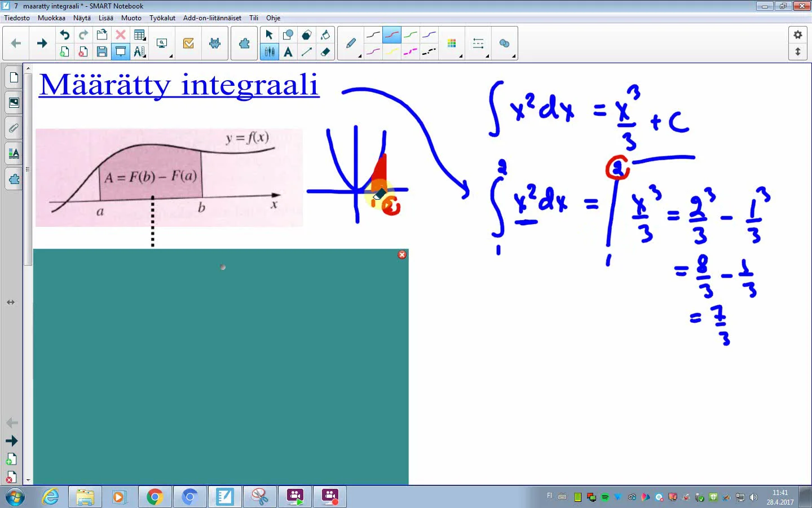
Task: Open the Activity Builder robot icon
Action: click(x=215, y=43)
